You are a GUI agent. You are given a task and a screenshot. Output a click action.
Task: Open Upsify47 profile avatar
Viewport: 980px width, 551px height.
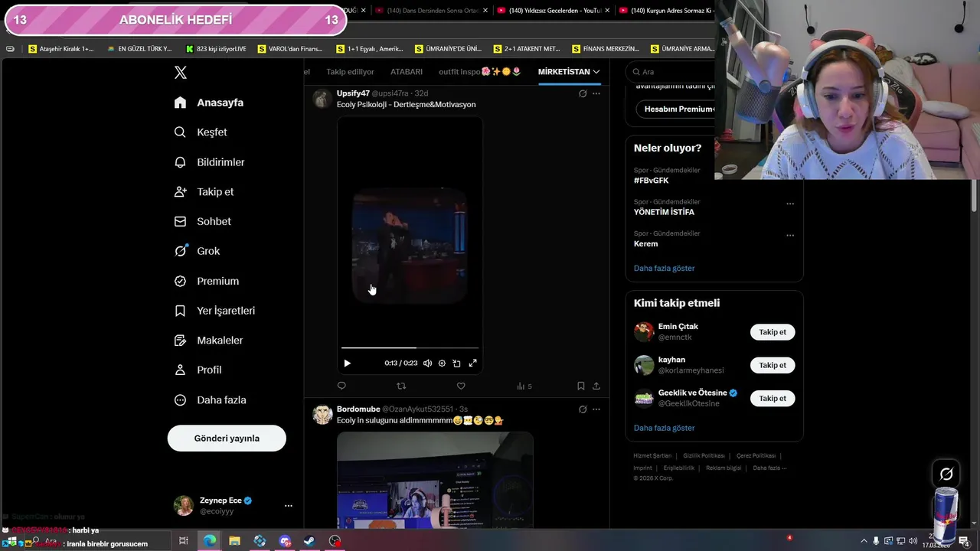click(322, 99)
